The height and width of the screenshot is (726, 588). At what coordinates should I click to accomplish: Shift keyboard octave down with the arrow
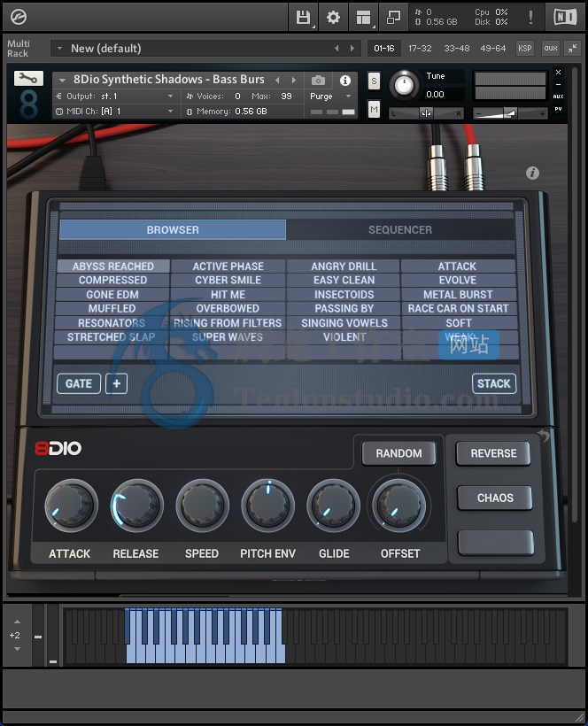tap(17, 649)
